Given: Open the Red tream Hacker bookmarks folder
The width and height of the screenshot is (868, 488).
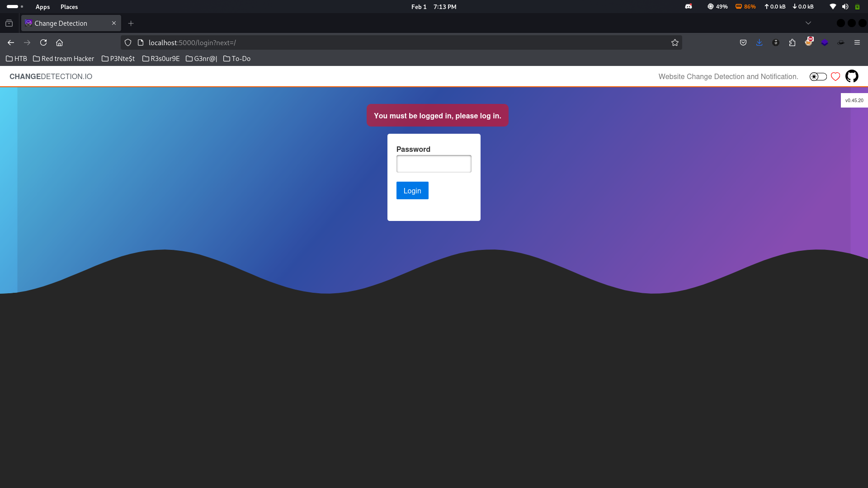Looking at the screenshot, I should tap(63, 59).
